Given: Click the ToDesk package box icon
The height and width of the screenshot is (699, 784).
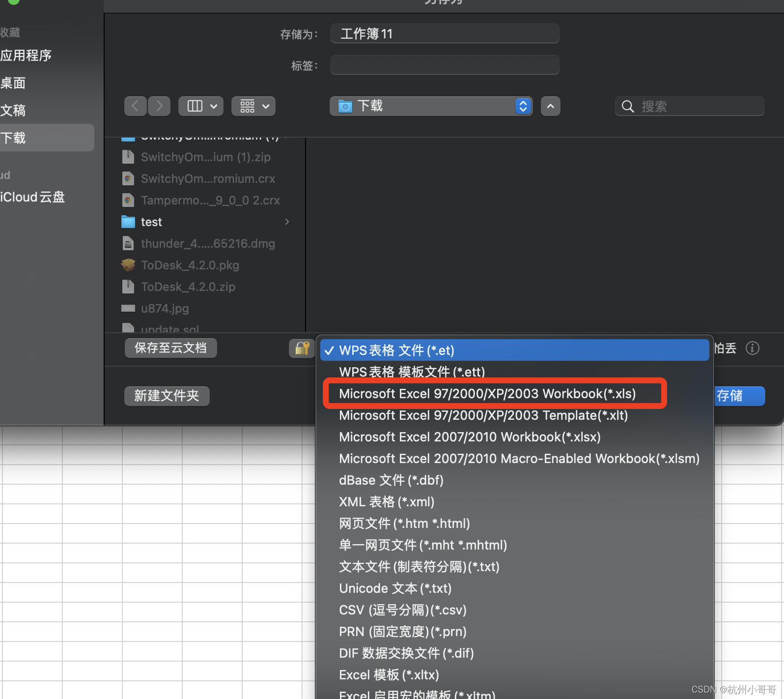Looking at the screenshot, I should 128,265.
